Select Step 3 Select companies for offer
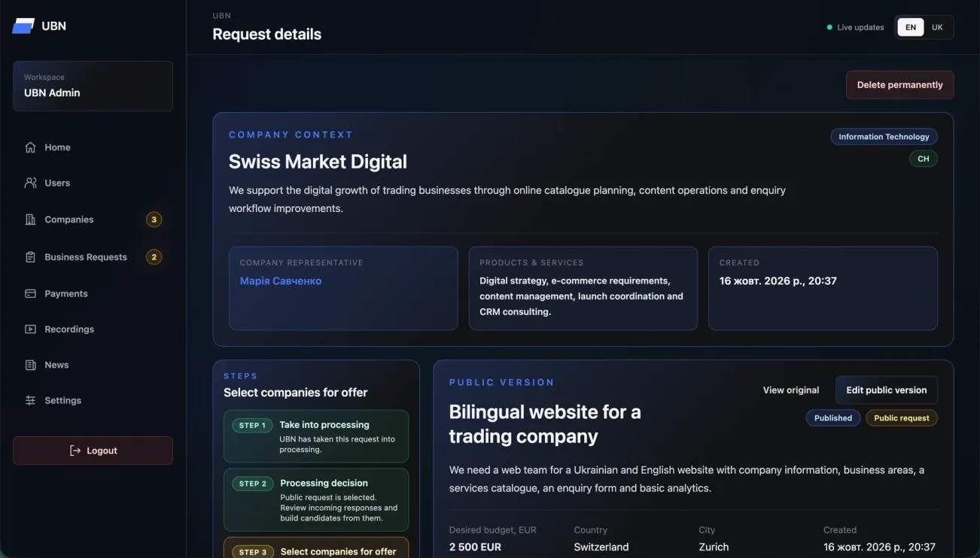 [316, 548]
